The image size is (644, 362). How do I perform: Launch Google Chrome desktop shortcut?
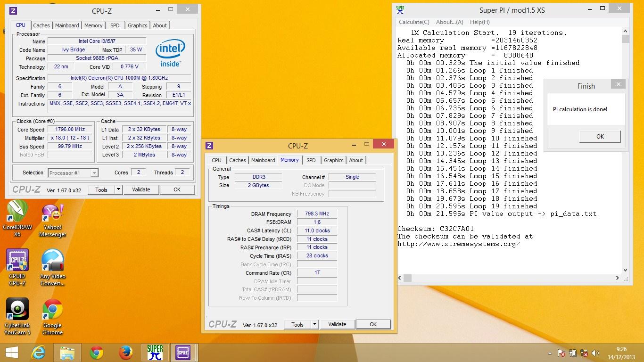(x=52, y=317)
